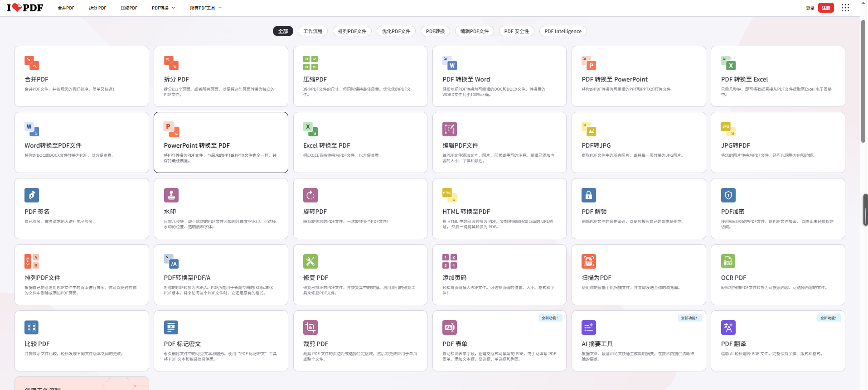Viewport: 868px width, 390px height.
Task: Click the 登录 login link
Action: point(810,8)
